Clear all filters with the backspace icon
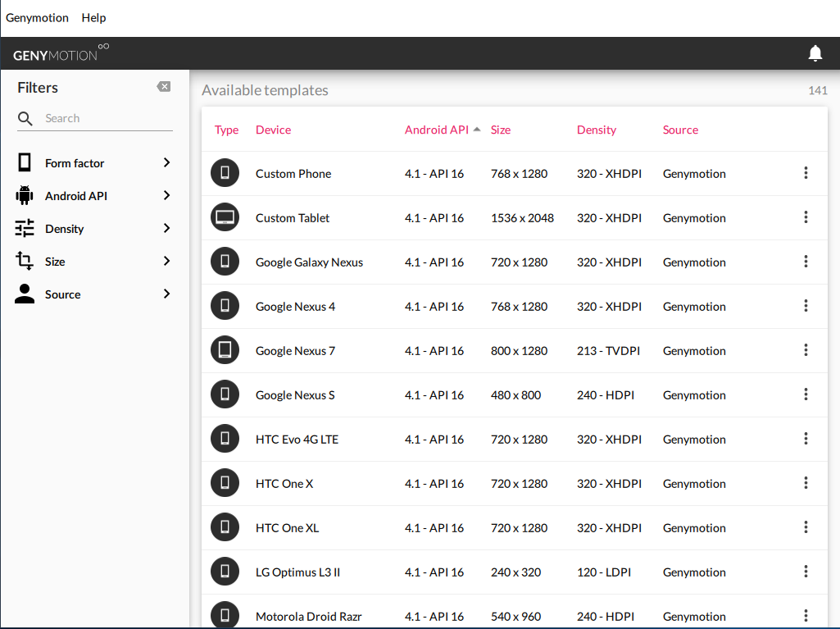Viewport: 840px width, 629px height. coord(164,87)
